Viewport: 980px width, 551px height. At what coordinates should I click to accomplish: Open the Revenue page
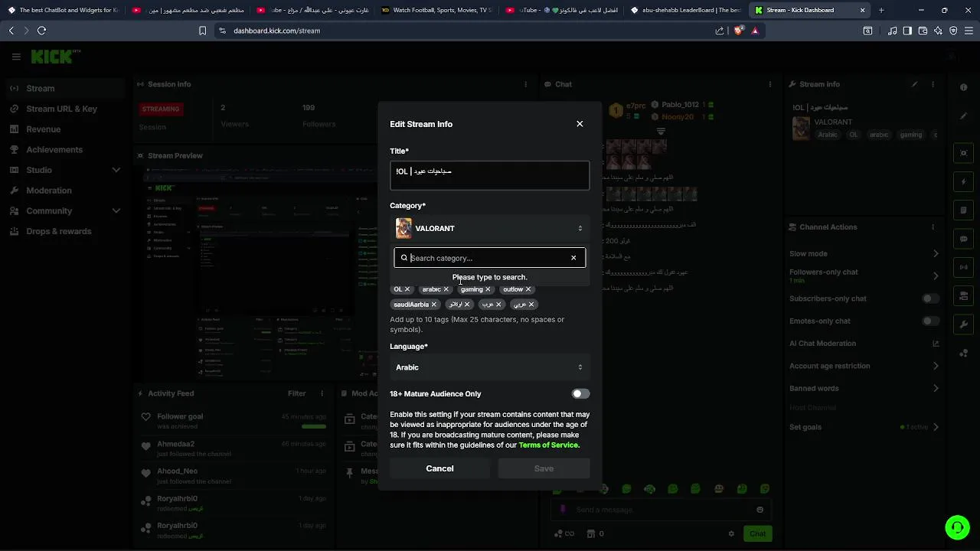[x=65, y=129]
